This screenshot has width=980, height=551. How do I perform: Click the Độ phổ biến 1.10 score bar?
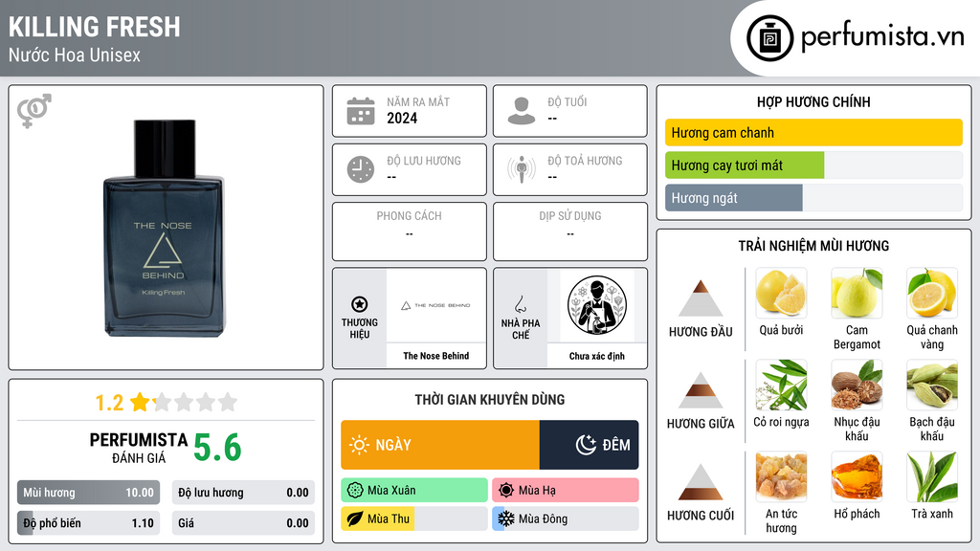tap(88, 523)
